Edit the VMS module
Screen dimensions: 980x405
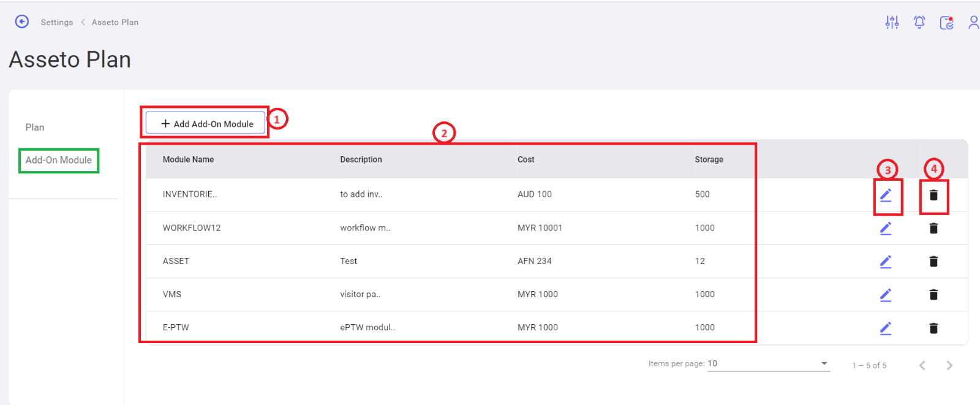click(886, 294)
